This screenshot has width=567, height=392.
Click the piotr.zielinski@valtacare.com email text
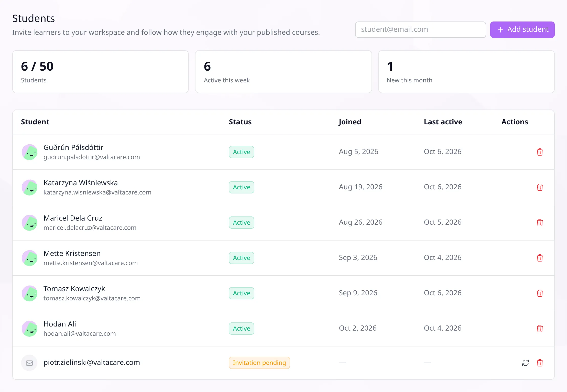(x=92, y=363)
